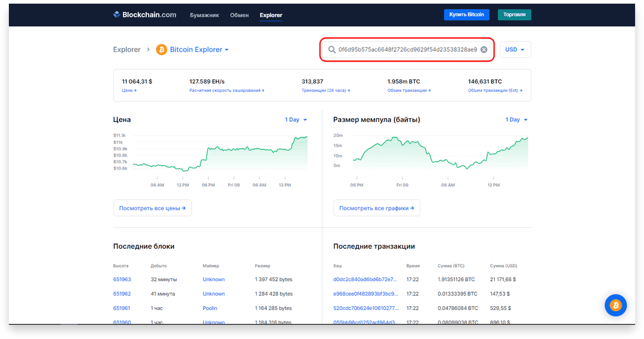Click the Размер column header
Viewport: 644px width, 339px height.
(263, 266)
